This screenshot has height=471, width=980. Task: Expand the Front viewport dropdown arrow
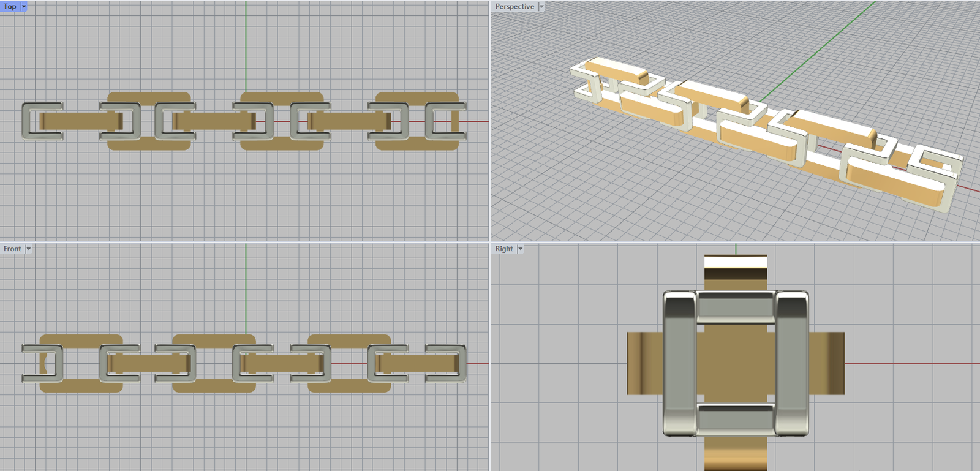coord(28,249)
